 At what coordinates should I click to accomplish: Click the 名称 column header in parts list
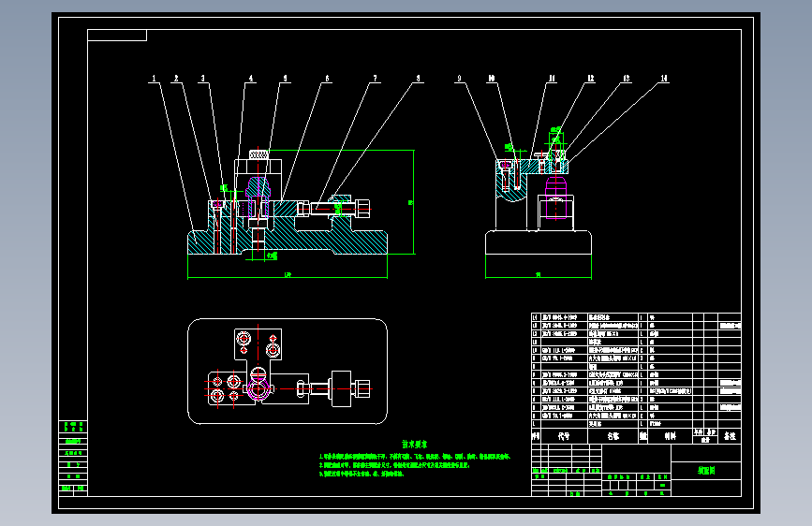613,436
